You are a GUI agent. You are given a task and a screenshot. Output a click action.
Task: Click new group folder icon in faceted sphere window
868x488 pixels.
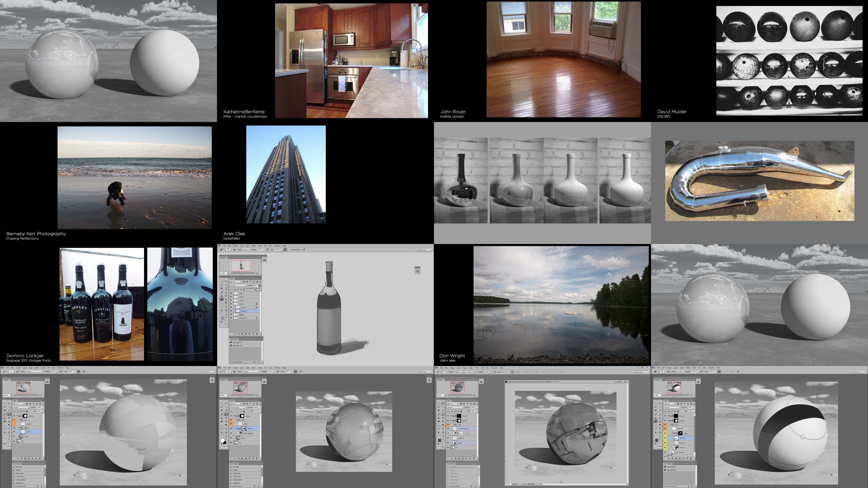33,459
